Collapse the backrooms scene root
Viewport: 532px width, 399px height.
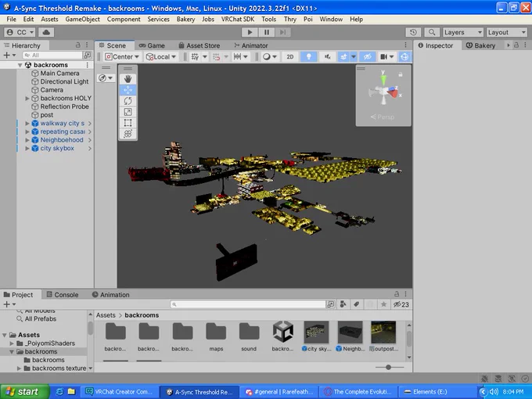[20, 65]
